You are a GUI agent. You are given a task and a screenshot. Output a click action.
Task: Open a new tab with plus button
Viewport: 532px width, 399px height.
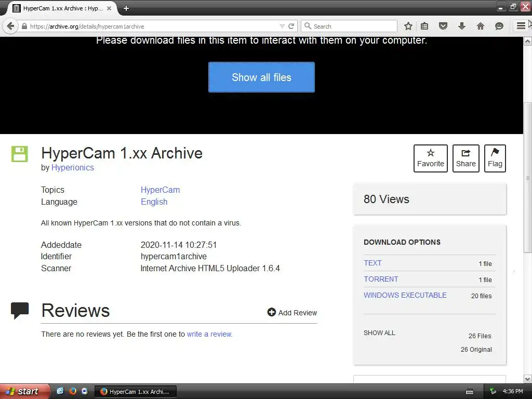[126, 8]
